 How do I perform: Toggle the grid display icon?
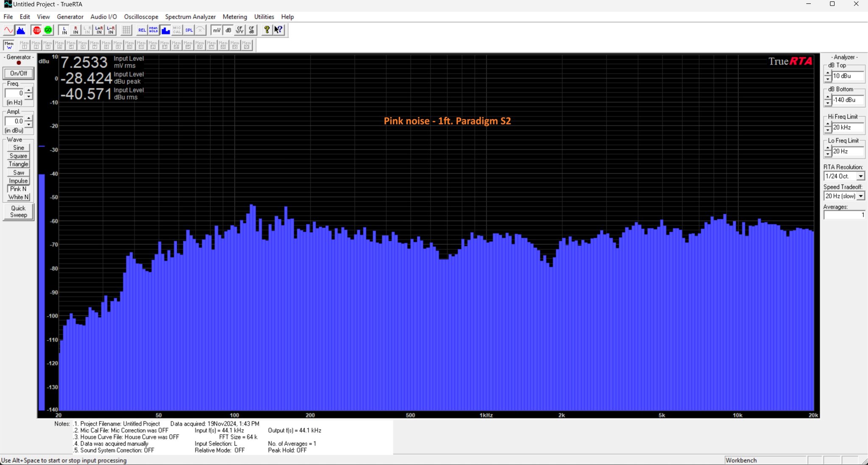(x=126, y=30)
